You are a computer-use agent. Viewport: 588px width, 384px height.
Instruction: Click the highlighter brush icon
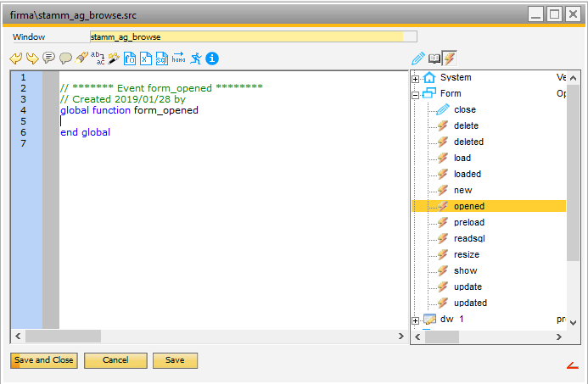point(81,58)
